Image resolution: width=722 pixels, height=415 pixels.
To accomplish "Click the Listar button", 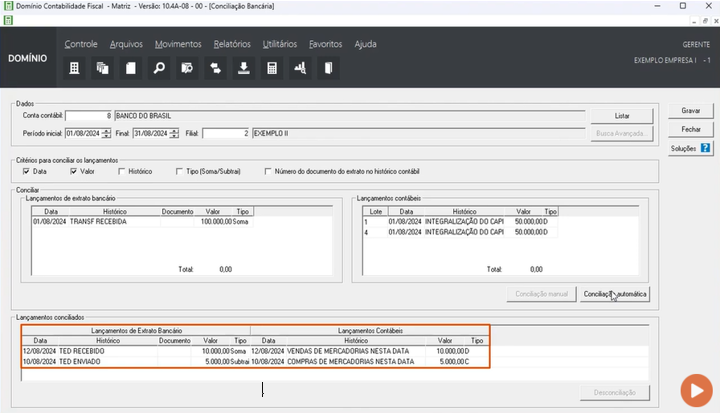I will pos(621,115).
